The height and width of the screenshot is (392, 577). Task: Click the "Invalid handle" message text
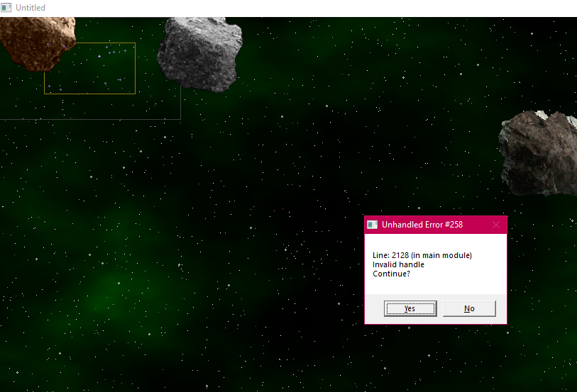tap(398, 264)
